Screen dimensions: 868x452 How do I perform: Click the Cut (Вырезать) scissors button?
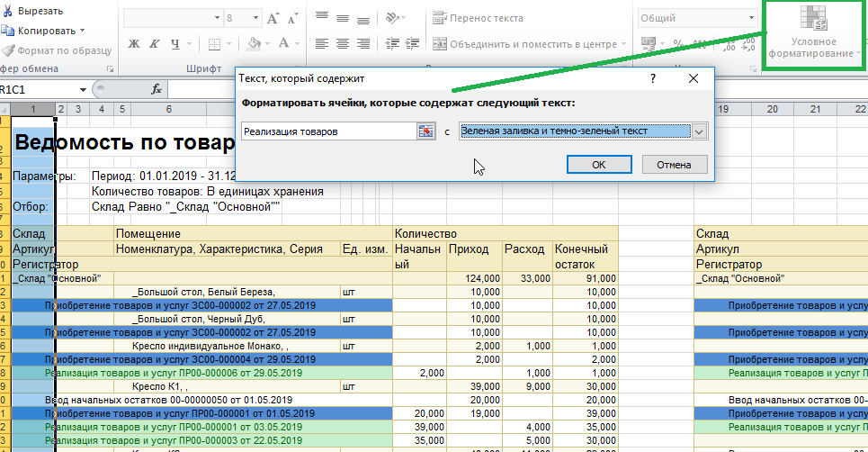pos(31,11)
